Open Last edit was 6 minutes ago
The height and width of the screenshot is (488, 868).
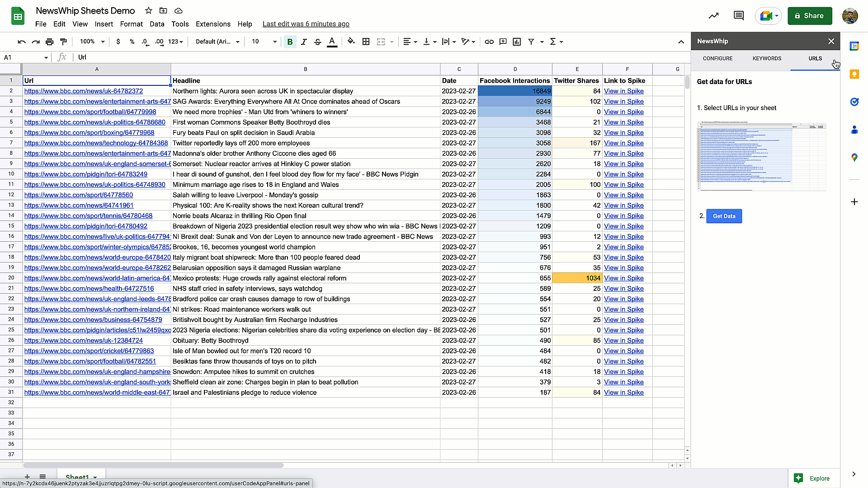306,24
